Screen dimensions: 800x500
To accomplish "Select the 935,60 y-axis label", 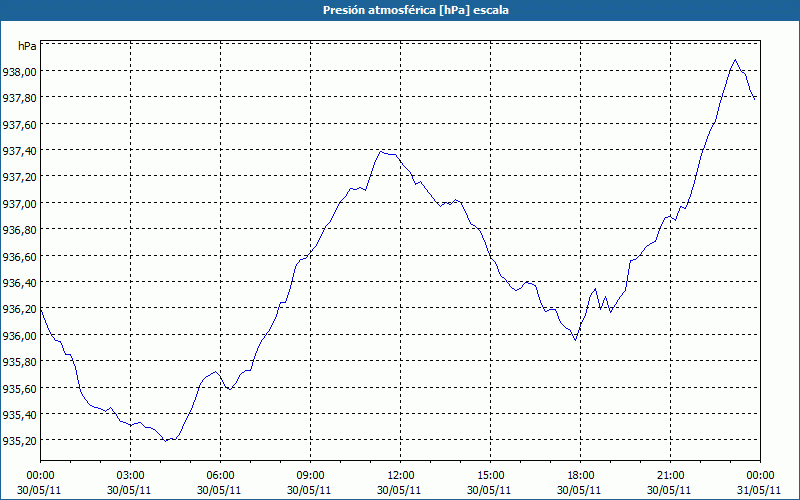I will tap(19, 388).
